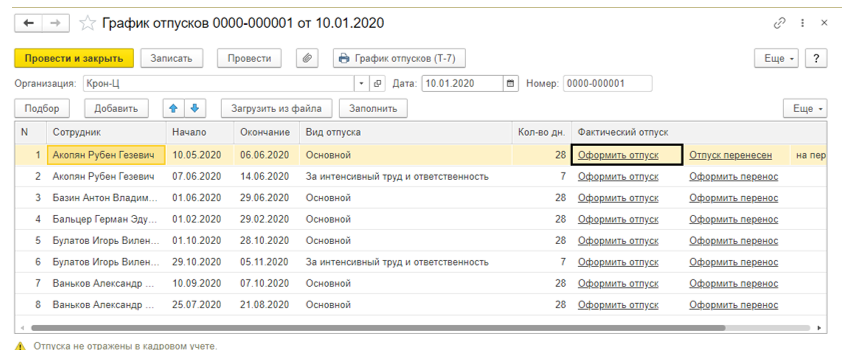The width and height of the screenshot is (860, 361).
Task: Click the horizontal scrollbar under the table
Action: (378, 328)
